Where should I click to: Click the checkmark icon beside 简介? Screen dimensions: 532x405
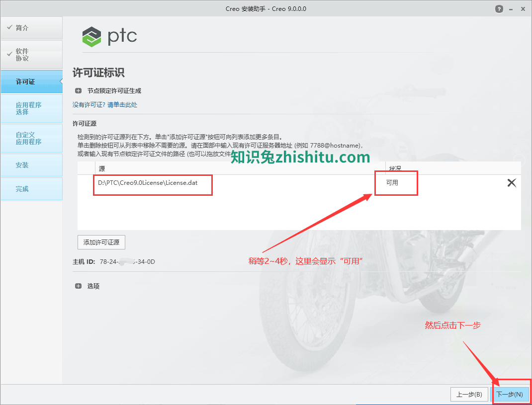[x=10, y=27]
